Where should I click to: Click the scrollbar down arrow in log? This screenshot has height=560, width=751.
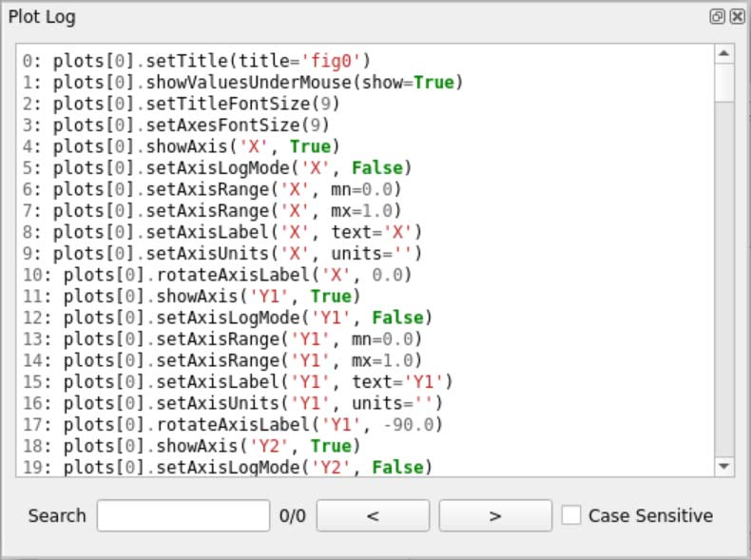(x=723, y=466)
